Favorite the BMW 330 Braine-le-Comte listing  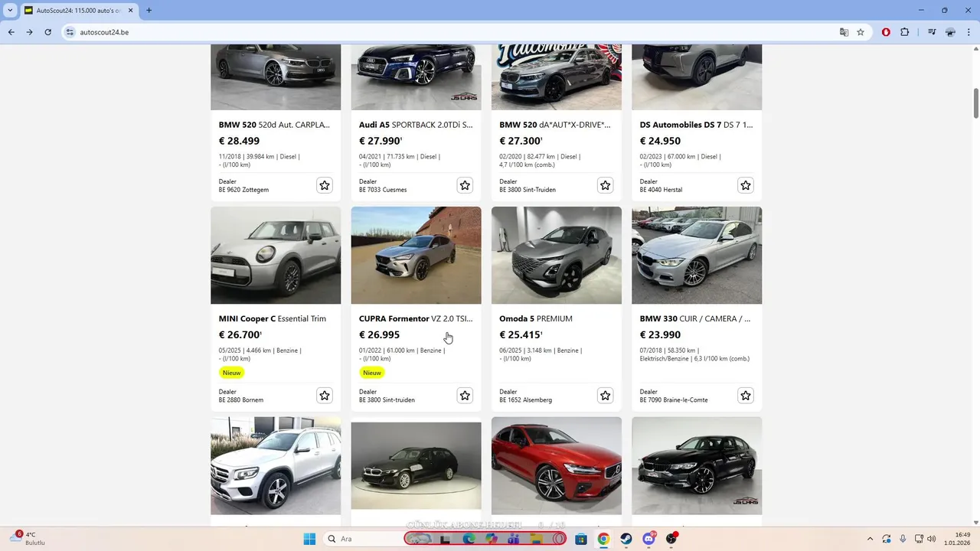point(746,396)
